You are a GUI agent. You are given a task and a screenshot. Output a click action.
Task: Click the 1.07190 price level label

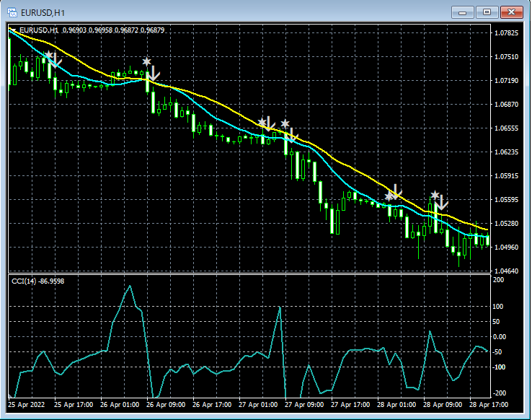tap(506, 81)
